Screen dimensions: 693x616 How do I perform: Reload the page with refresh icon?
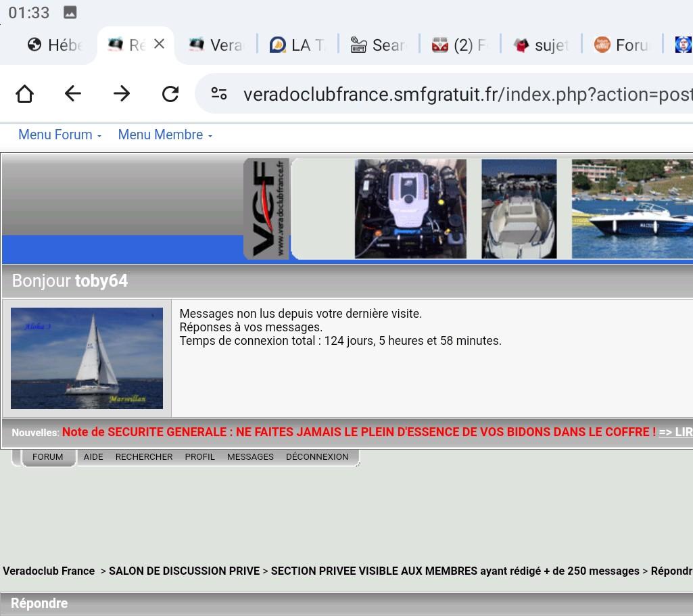click(x=170, y=94)
